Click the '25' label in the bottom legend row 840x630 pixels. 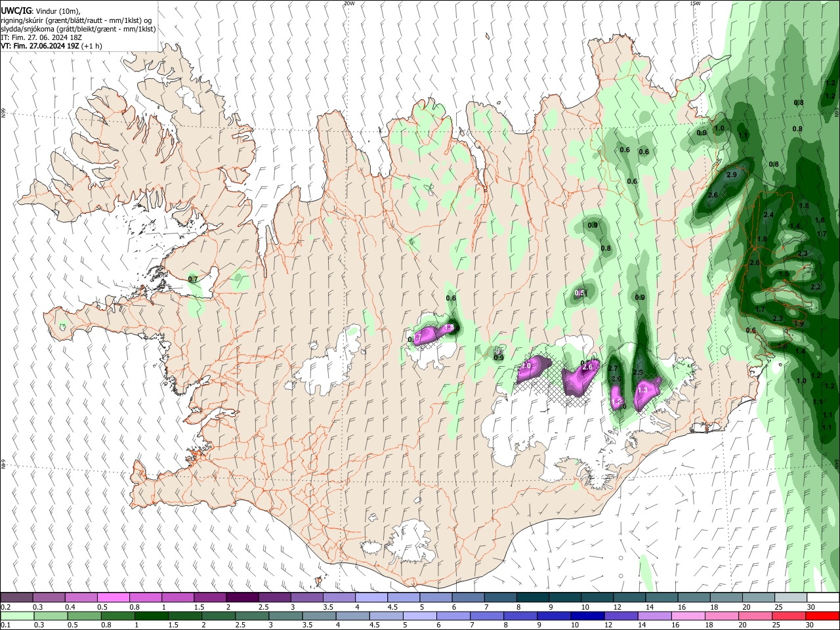point(778,625)
